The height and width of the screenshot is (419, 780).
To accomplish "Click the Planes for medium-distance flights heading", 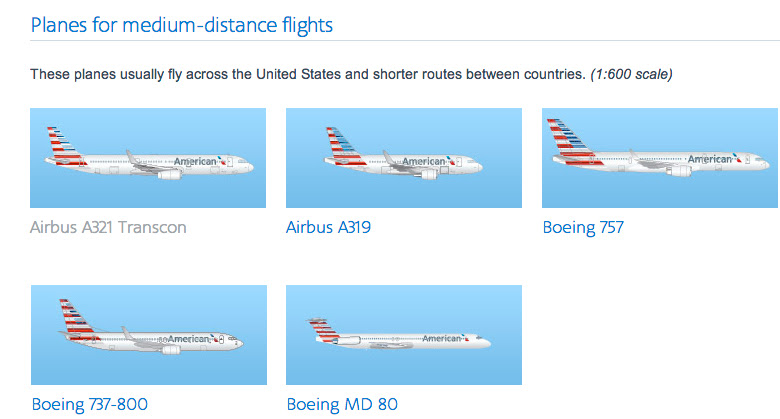I will click(182, 25).
